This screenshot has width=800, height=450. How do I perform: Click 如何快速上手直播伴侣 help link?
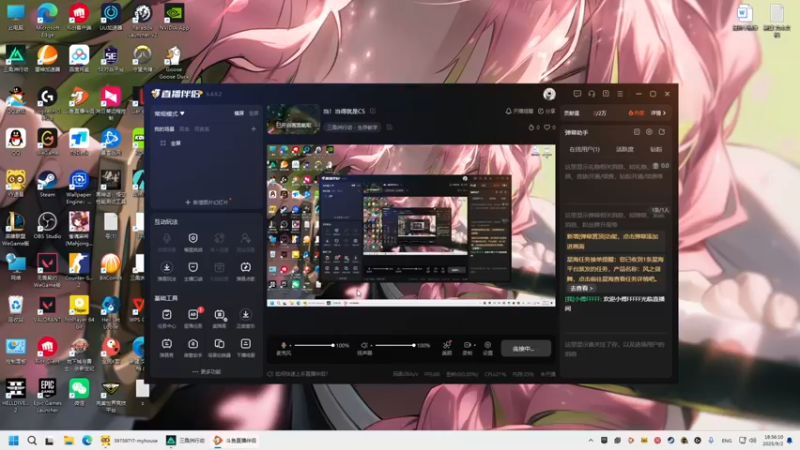pyautogui.click(x=297, y=374)
